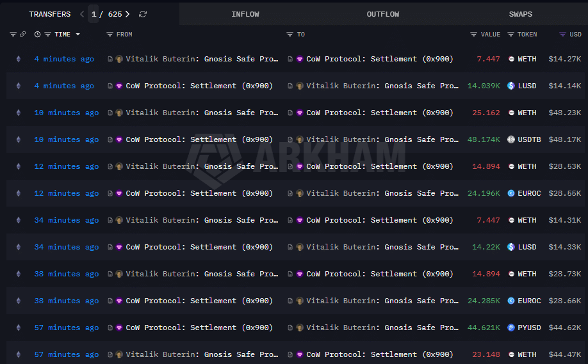Click the refresh transfers icon
This screenshot has height=364, width=588.
(143, 14)
